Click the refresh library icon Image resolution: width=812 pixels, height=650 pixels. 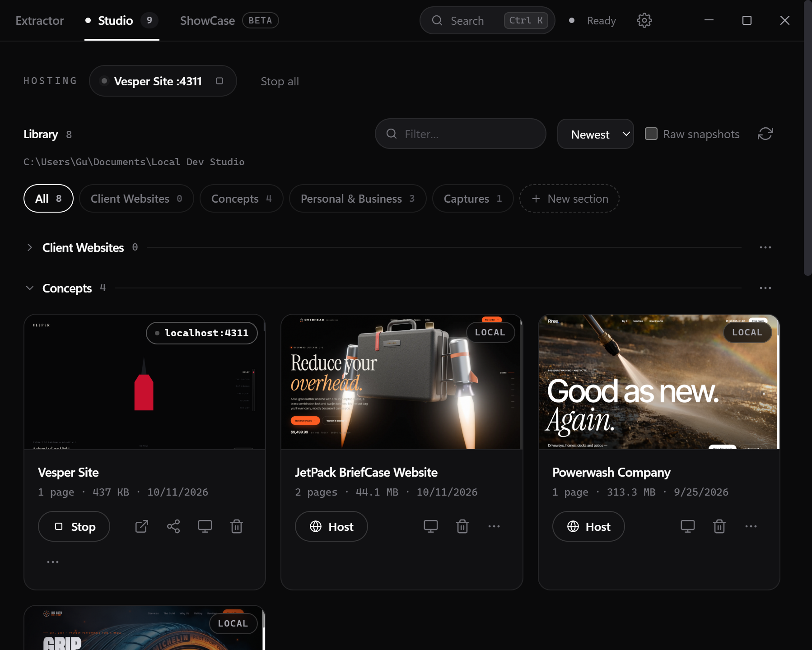coord(765,134)
